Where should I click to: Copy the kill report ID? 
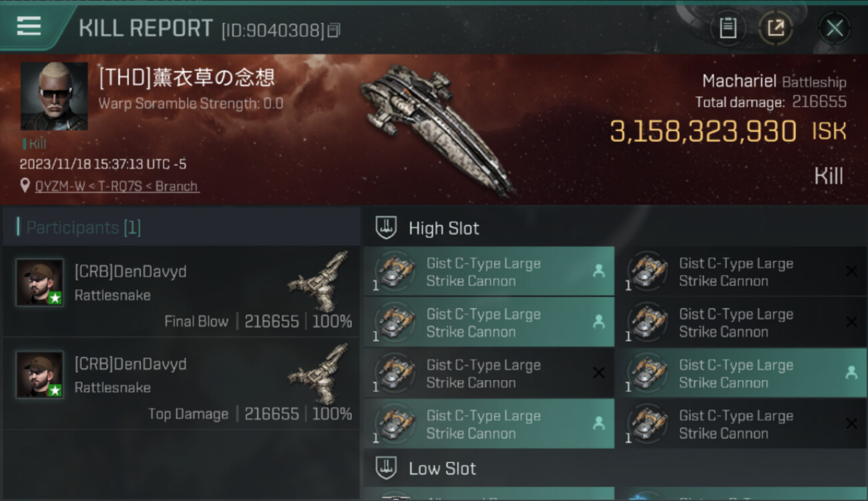tap(334, 31)
